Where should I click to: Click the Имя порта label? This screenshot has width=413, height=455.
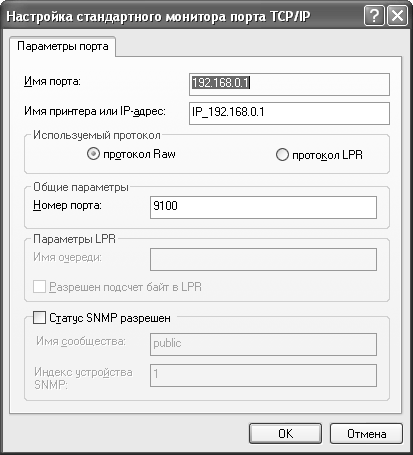pos(52,81)
